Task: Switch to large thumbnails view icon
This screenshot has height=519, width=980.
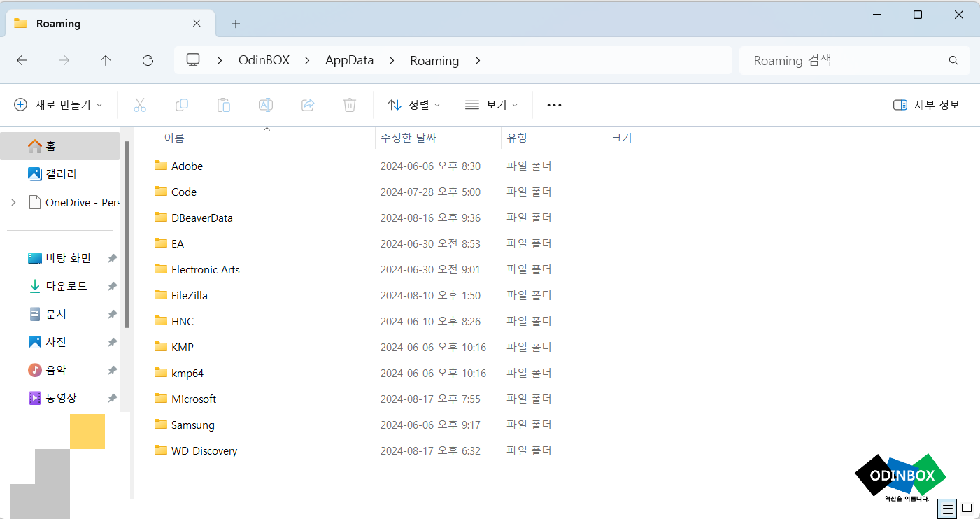Action: (x=967, y=509)
